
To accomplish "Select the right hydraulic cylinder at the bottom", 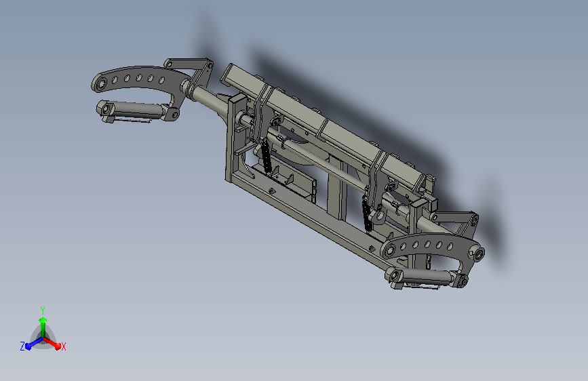I will 426,277.
